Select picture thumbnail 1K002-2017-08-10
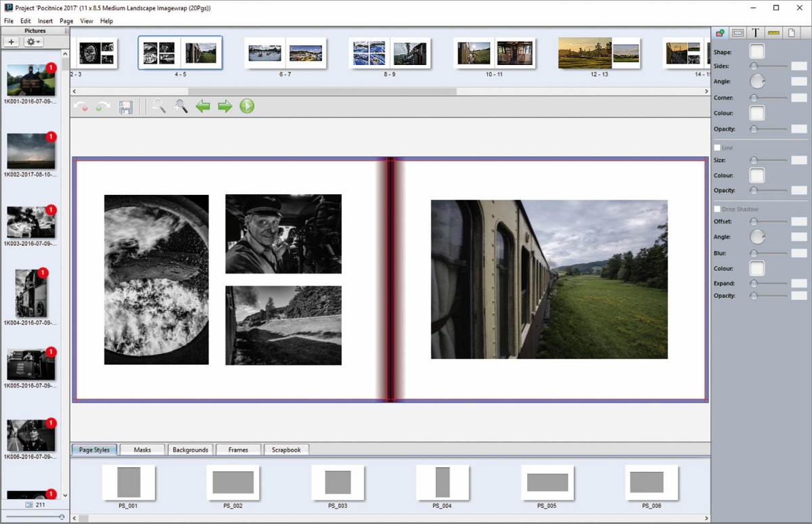 tap(30, 152)
